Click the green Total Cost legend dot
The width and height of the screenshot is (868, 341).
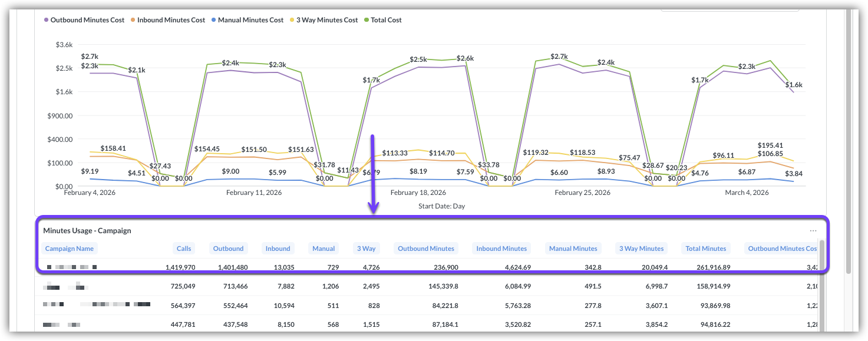point(366,20)
